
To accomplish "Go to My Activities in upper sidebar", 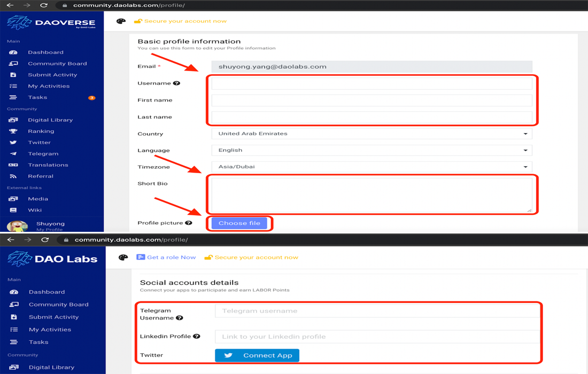I will point(49,86).
